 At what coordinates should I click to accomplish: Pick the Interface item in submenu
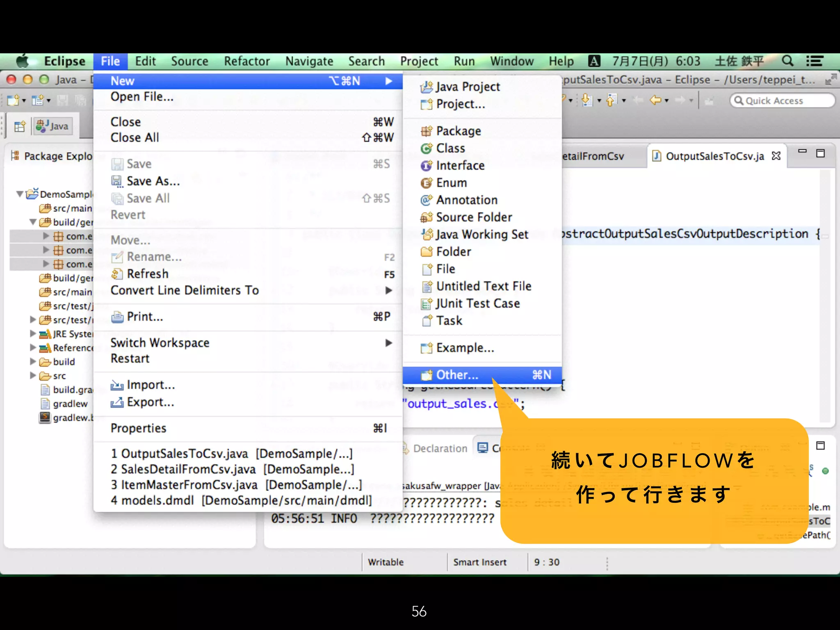[460, 165]
